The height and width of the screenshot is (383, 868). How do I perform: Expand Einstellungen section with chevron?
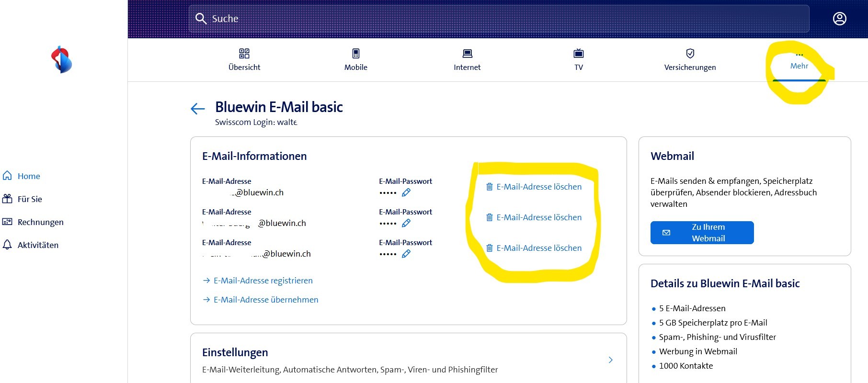point(610,360)
